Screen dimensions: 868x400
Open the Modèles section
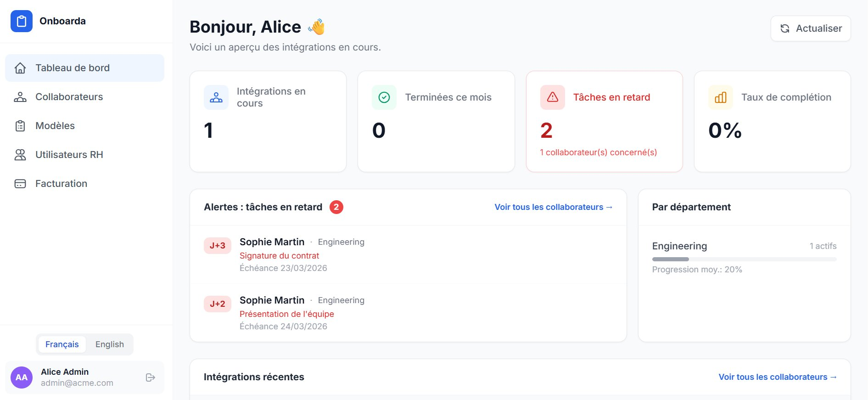click(84, 126)
